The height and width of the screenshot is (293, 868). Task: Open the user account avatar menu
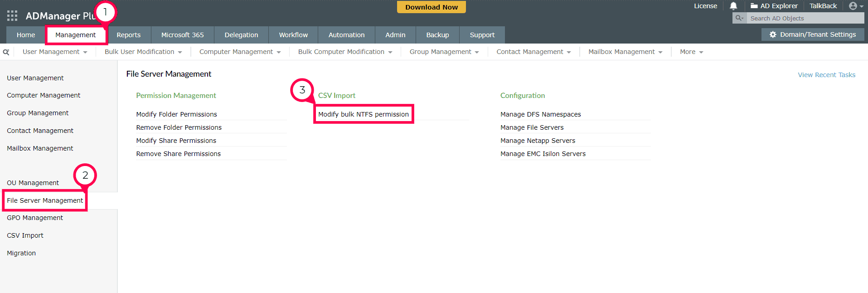click(856, 6)
